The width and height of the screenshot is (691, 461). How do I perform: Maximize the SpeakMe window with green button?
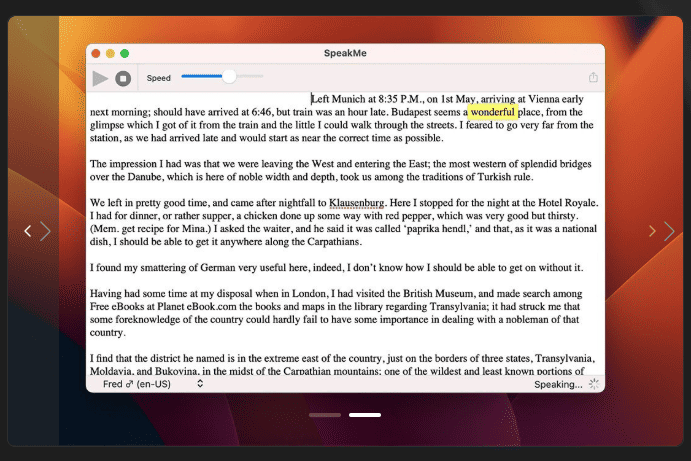[125, 54]
